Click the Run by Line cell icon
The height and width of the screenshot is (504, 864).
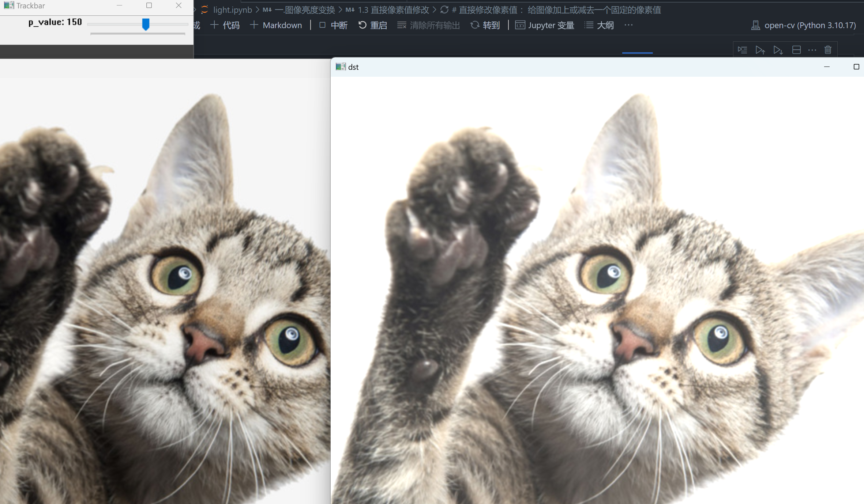742,50
